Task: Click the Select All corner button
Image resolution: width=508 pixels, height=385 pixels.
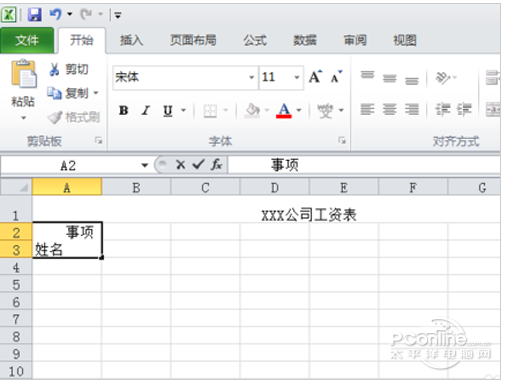Action: click(x=16, y=187)
